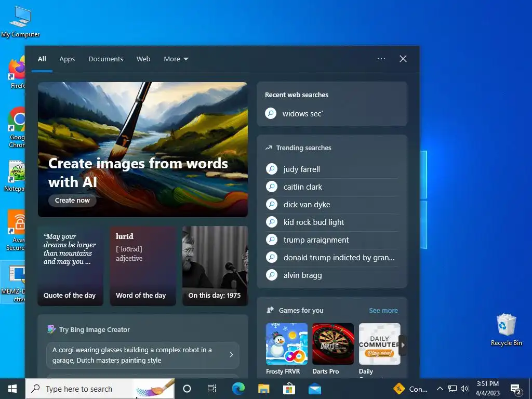This screenshot has width=532, height=399.
Task: Switch to the Web search tab
Action: 143,59
